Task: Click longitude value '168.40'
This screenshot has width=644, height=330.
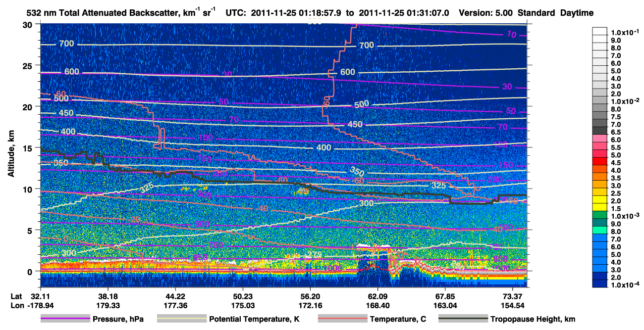Action: [377, 305]
